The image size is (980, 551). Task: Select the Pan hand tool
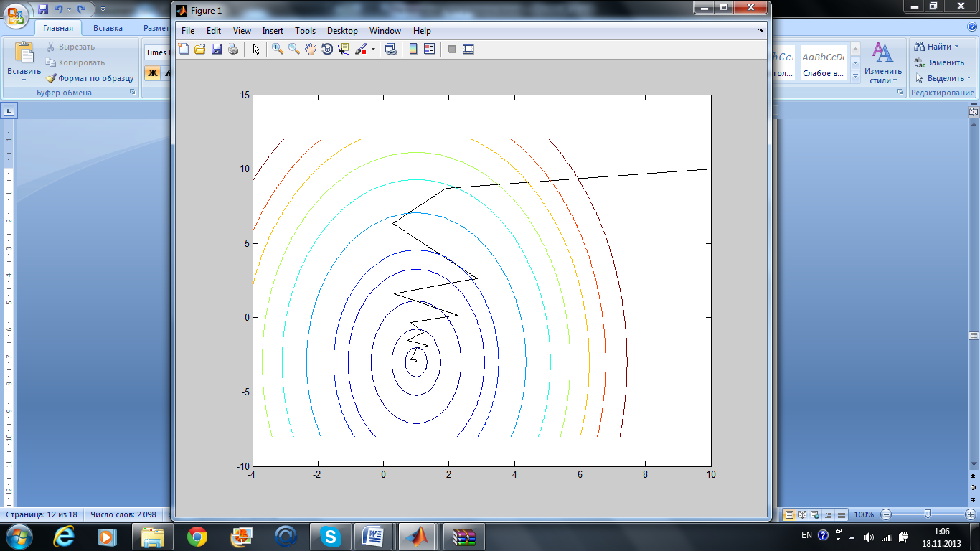(311, 50)
